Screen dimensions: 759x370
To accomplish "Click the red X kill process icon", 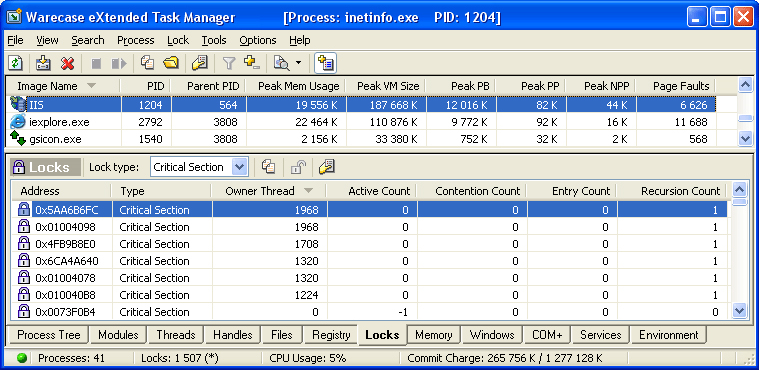I will click(x=67, y=63).
